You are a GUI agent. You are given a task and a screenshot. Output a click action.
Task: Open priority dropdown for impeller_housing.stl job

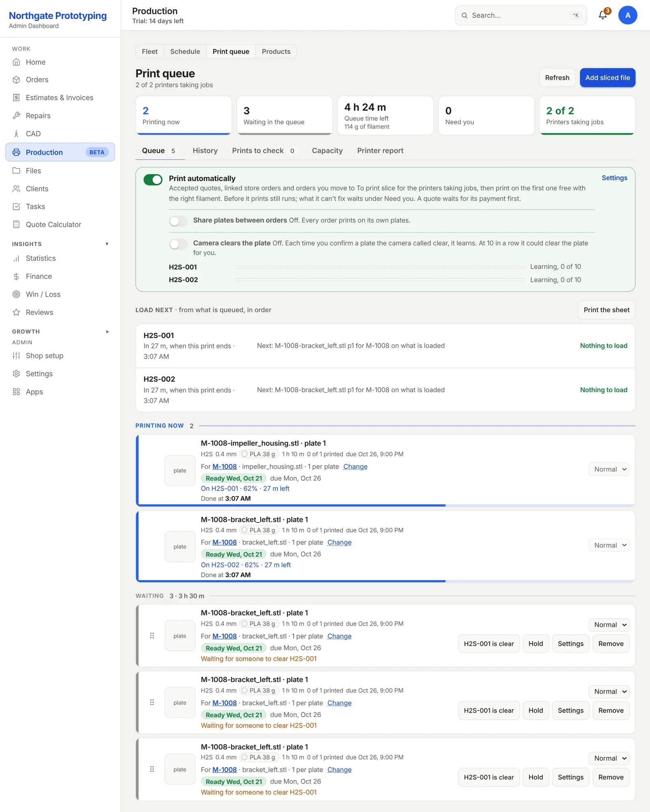tap(609, 469)
